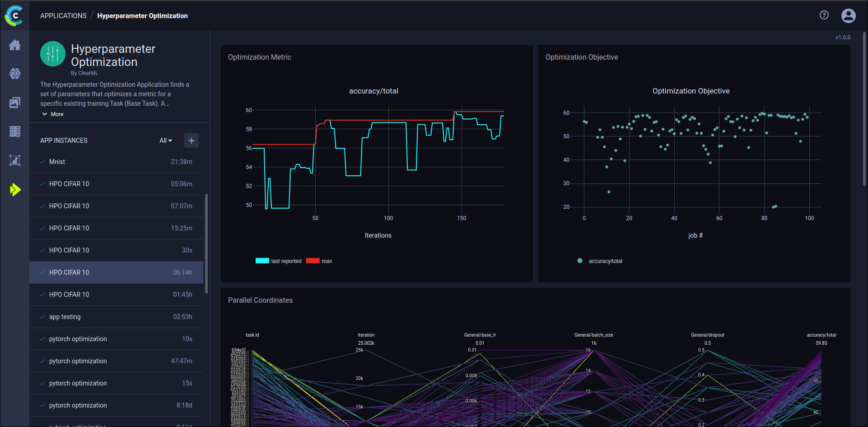The width and height of the screenshot is (868, 427).
Task: Select the app testing instance
Action: coord(116,317)
